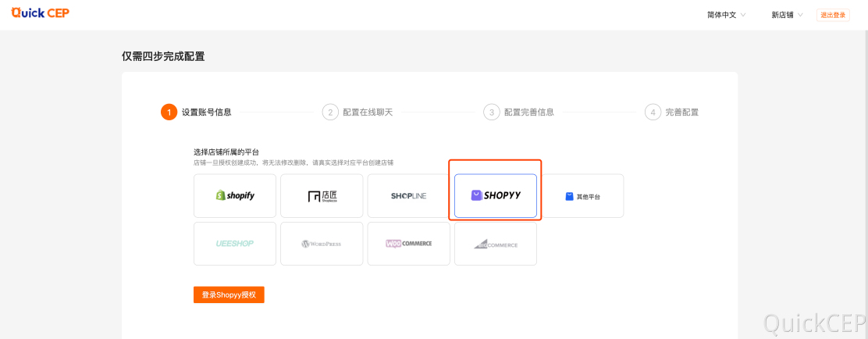This screenshot has width=868, height=339.
Task: Select the 其他平台 platform card
Action: pos(582,195)
